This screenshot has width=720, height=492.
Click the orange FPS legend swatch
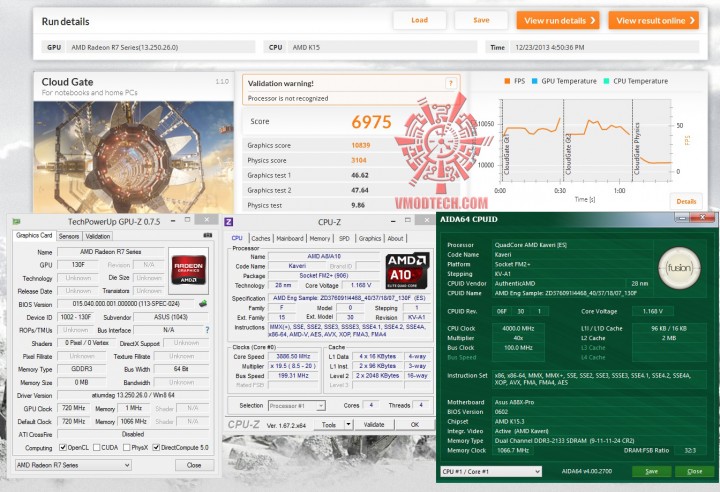coord(507,81)
